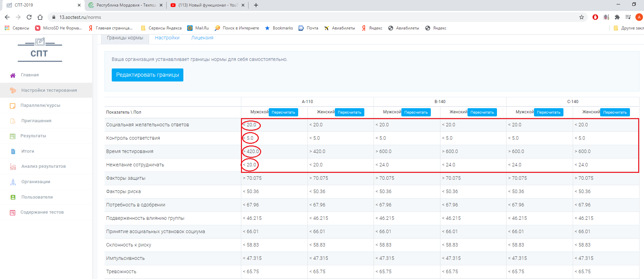Open the MicroSD Не Форма... bookmark

[x=59, y=28]
